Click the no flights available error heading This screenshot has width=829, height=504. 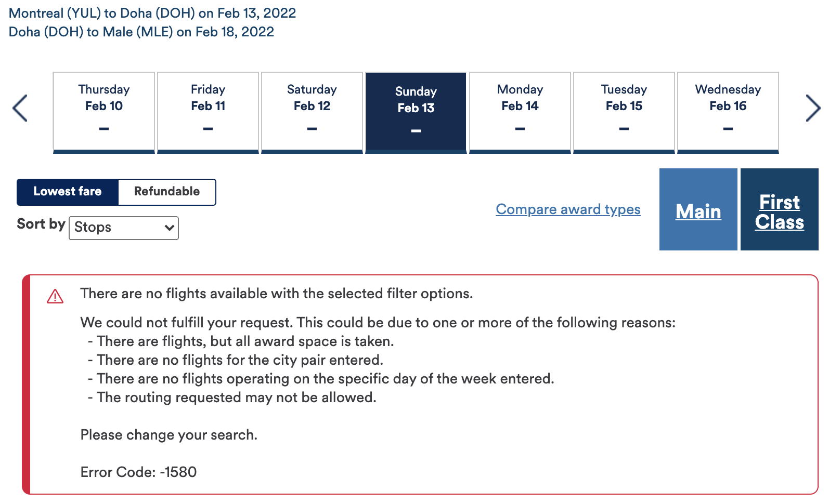(x=276, y=294)
